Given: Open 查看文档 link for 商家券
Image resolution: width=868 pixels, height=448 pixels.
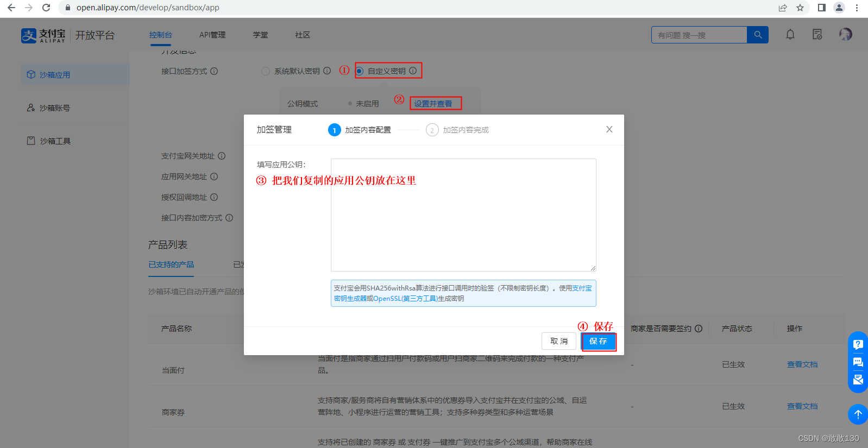Looking at the screenshot, I should [802, 406].
